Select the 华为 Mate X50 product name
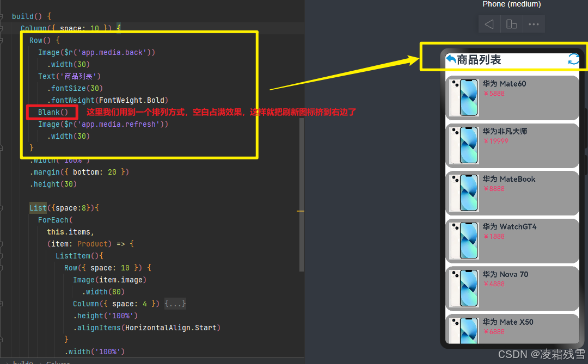This screenshot has height=364, width=588. tap(508, 322)
